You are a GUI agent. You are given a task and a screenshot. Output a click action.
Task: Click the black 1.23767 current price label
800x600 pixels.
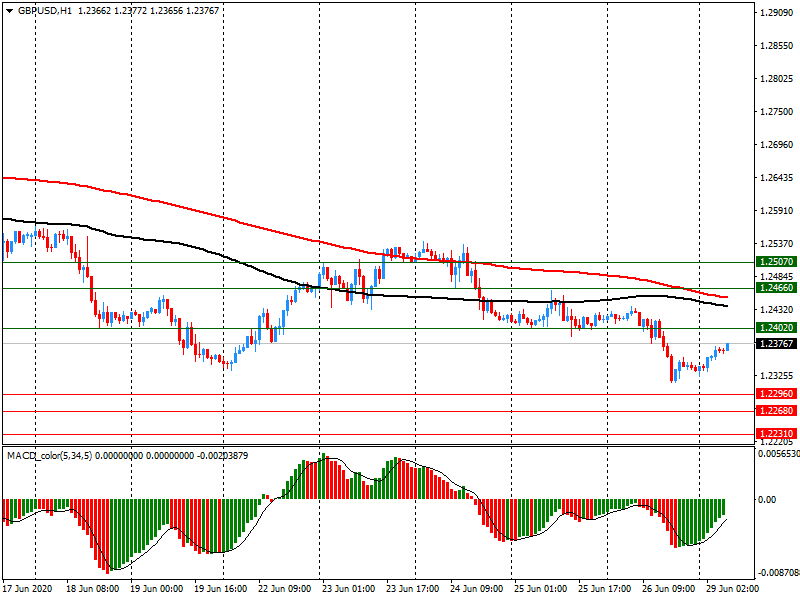point(777,344)
